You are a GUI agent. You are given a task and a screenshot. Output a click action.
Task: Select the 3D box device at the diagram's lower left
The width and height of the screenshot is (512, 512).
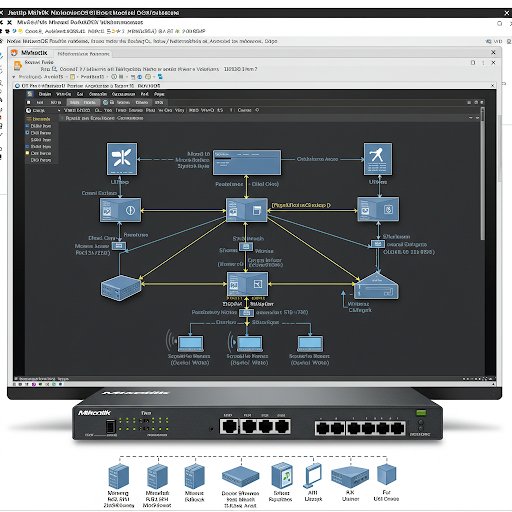coord(121,288)
